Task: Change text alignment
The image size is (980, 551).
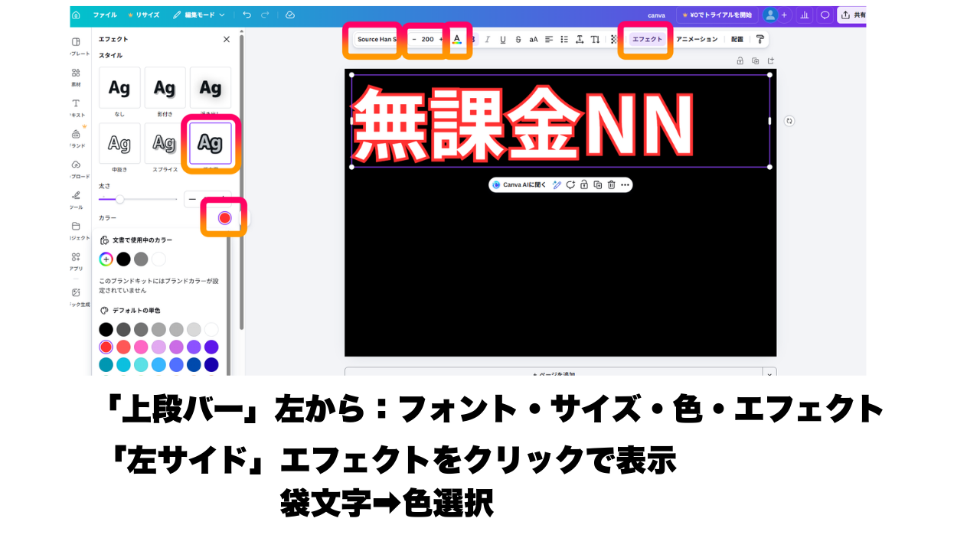Action: [x=549, y=39]
